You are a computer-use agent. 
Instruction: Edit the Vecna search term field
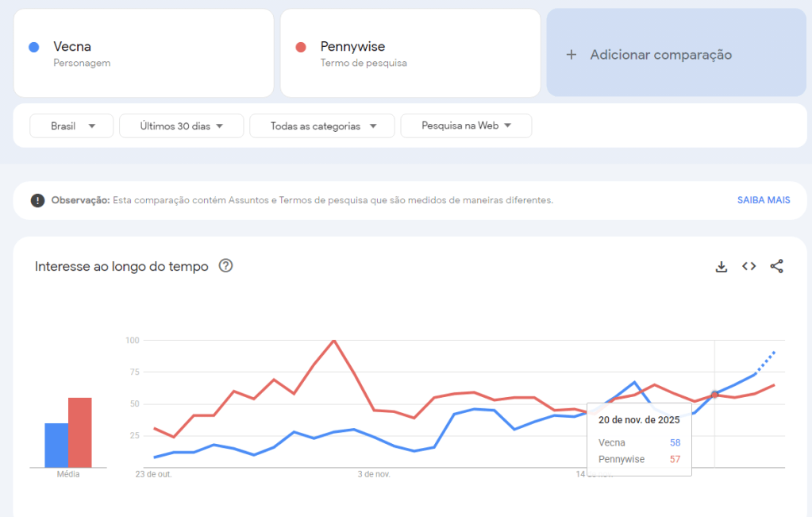143,53
